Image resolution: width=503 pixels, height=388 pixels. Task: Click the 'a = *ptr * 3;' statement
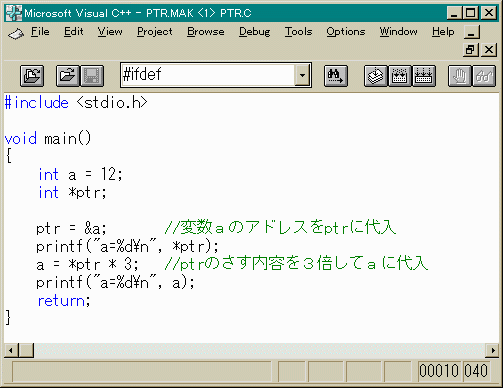[x=87, y=264]
